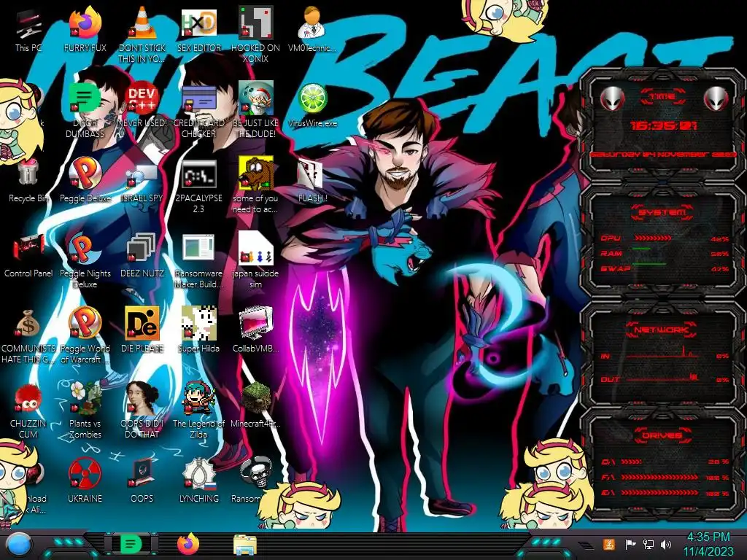Screen dimensions: 747x560
Task: Click the orange tray app icon
Action: click(609, 544)
